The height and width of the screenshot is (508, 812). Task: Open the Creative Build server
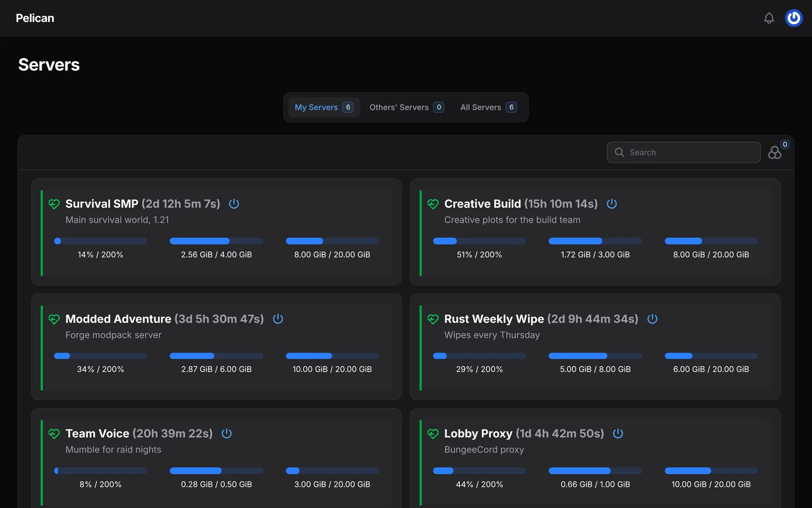click(595, 232)
